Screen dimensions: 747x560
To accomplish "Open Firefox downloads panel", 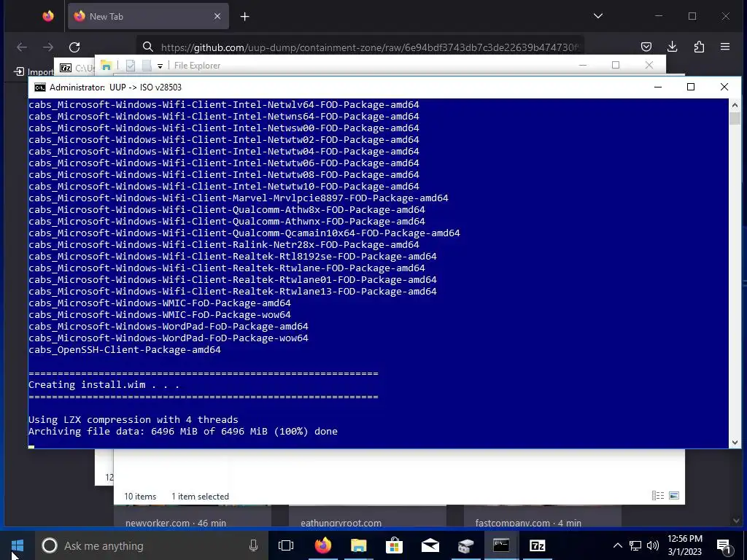I will click(672, 47).
